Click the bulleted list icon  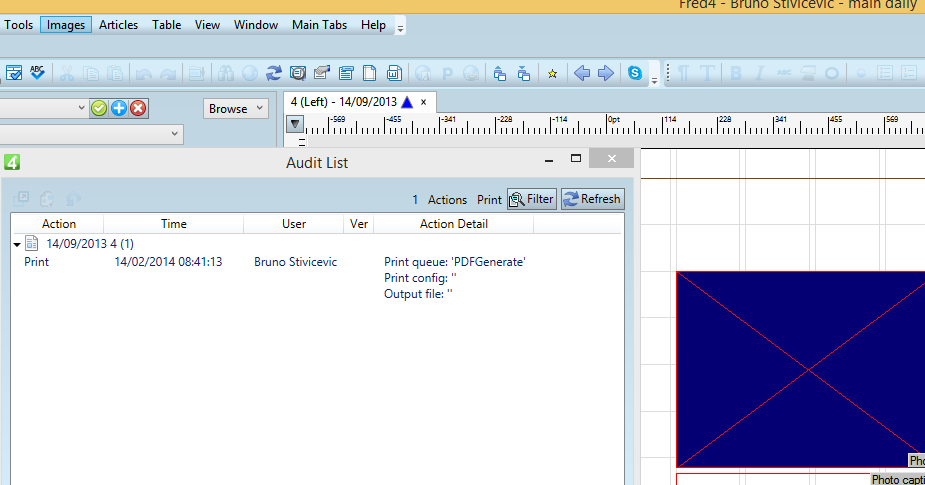pos(885,73)
